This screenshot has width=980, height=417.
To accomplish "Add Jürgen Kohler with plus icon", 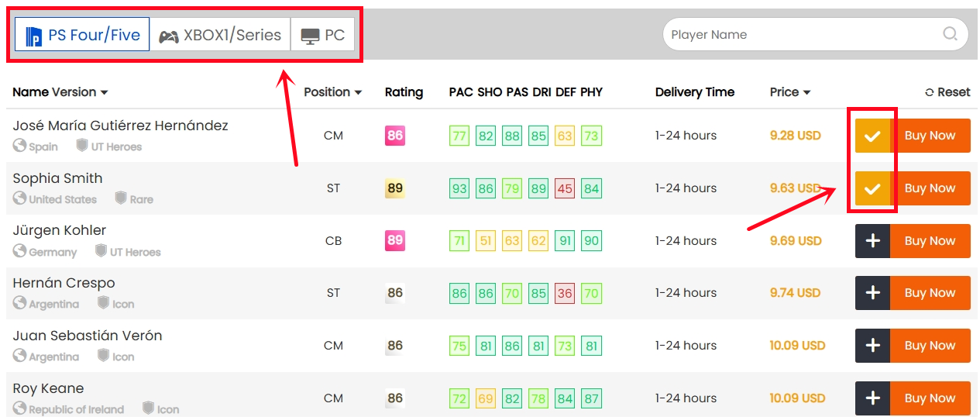I will click(x=872, y=241).
